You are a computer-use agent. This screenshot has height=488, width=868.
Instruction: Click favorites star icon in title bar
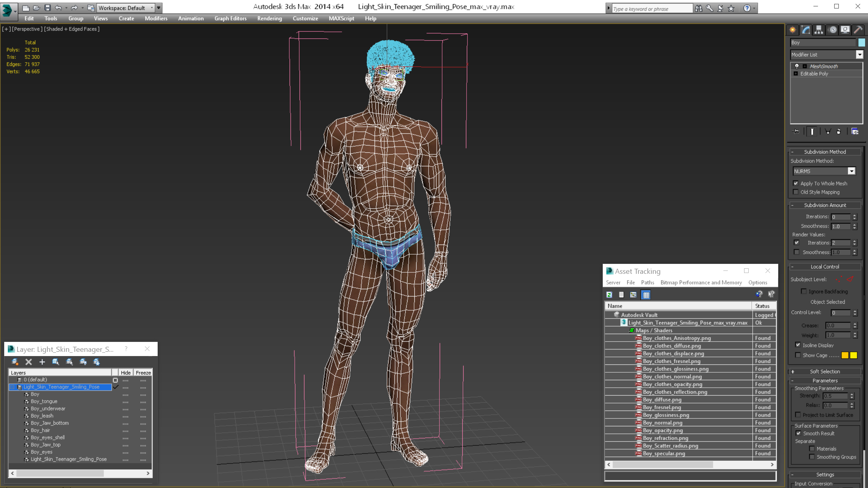tap(731, 8)
